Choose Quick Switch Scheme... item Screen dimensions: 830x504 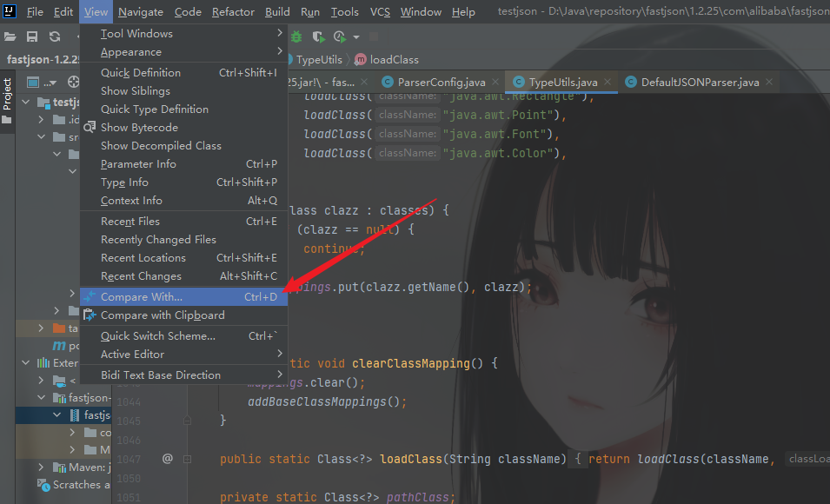183,335
